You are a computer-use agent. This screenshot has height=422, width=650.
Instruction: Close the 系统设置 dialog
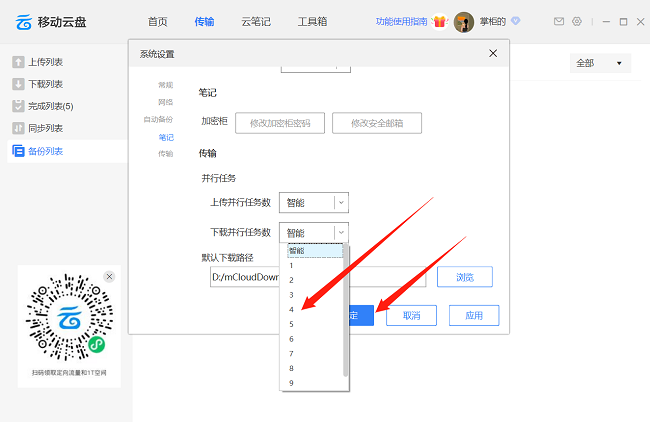tap(493, 53)
